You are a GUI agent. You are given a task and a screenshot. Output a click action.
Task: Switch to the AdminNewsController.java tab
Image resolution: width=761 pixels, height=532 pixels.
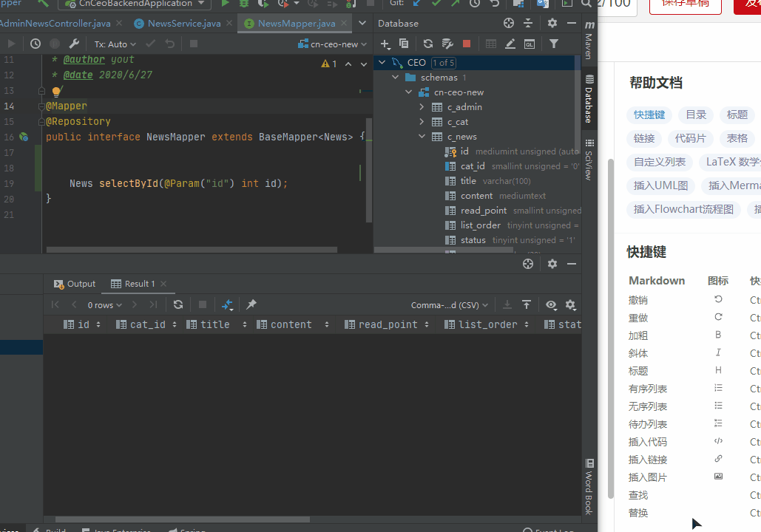55,24
